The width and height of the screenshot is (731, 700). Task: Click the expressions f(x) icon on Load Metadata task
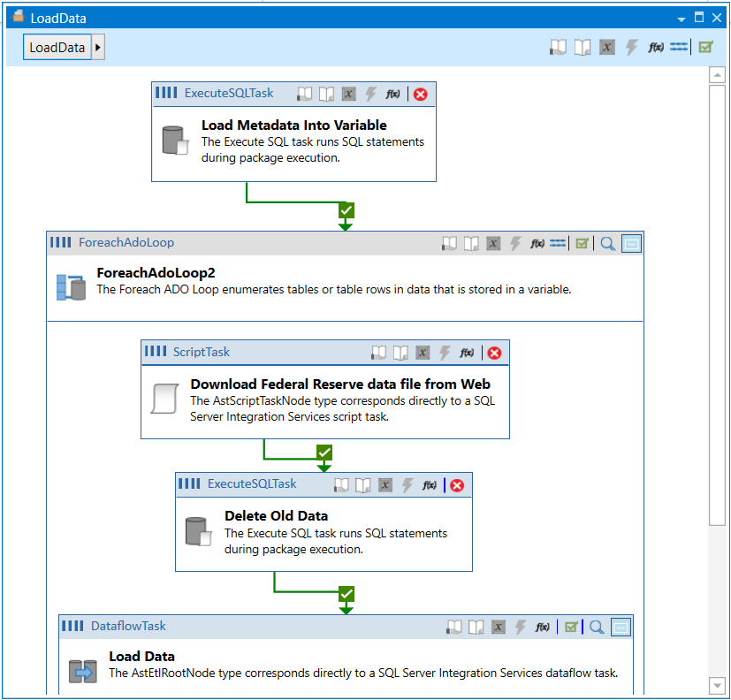(x=393, y=94)
